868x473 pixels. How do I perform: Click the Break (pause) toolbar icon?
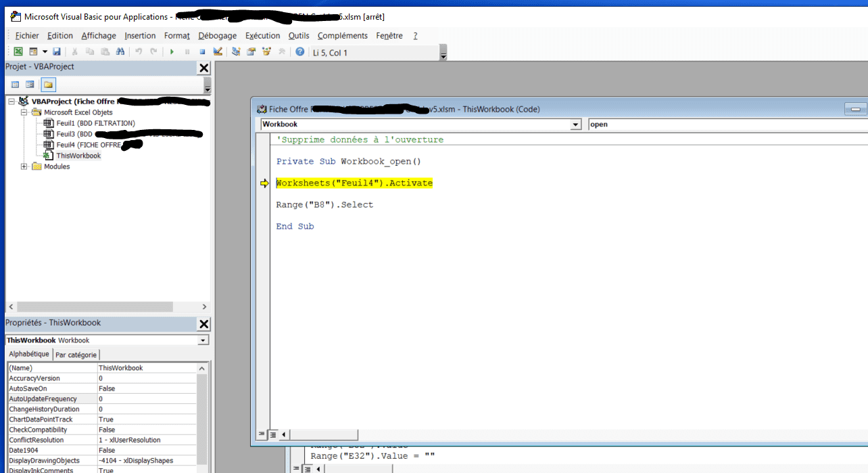[x=187, y=51]
